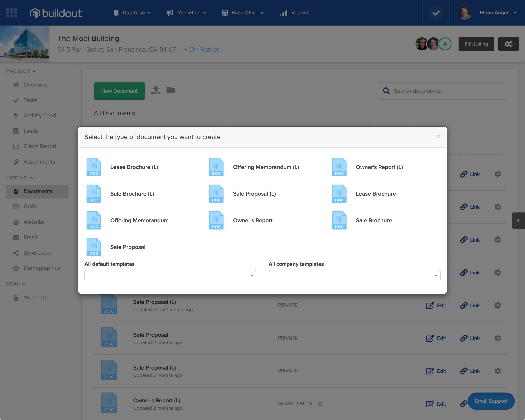This screenshot has height=420, width=525.
Task: Open listing settings gears icon
Action: click(508, 44)
